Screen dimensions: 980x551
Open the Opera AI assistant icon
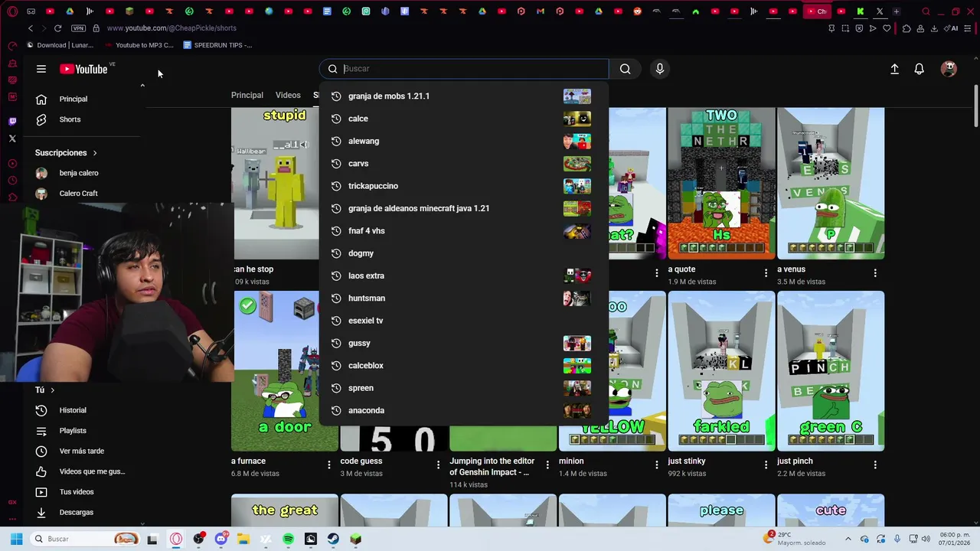click(x=952, y=28)
